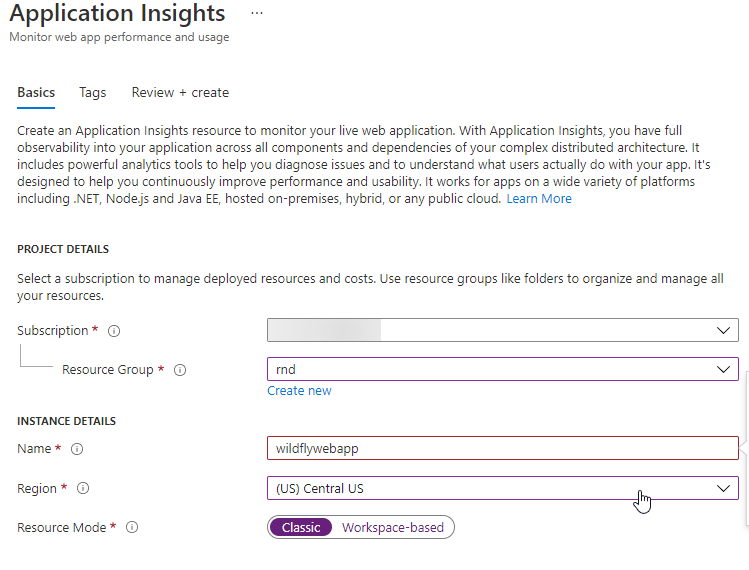Open the ellipsis menu beside Application Insights title
This screenshot has height=570, width=749.
pyautogui.click(x=257, y=13)
